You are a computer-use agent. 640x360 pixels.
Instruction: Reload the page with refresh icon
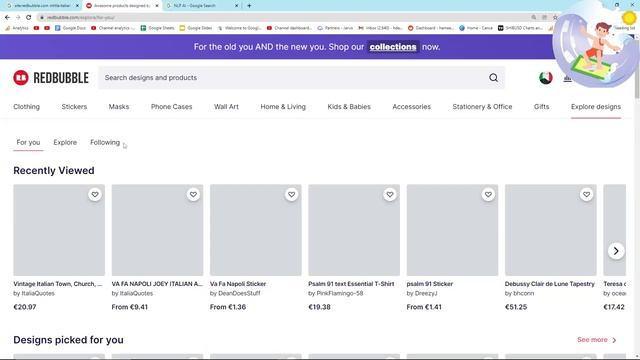pos(29,18)
